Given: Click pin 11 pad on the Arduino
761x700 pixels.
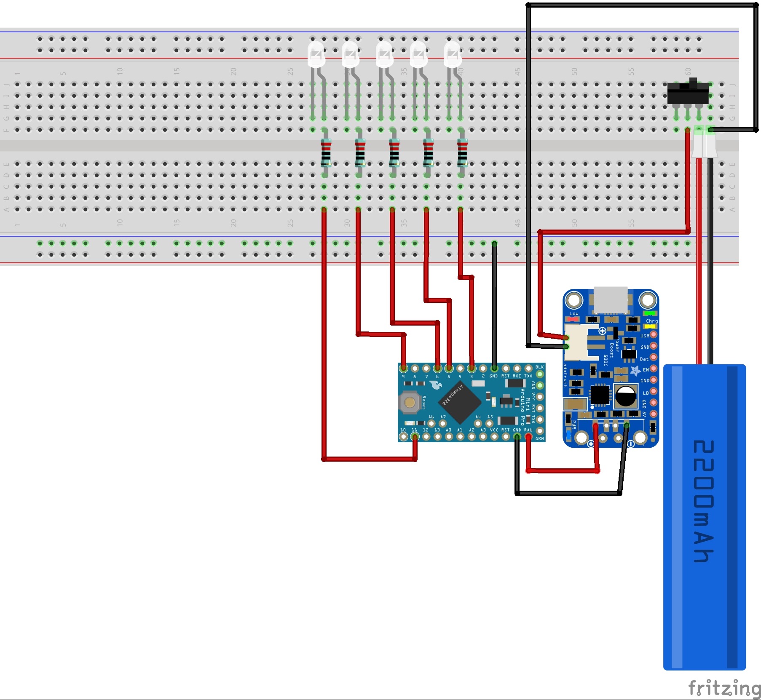Looking at the screenshot, I should coord(415,437).
